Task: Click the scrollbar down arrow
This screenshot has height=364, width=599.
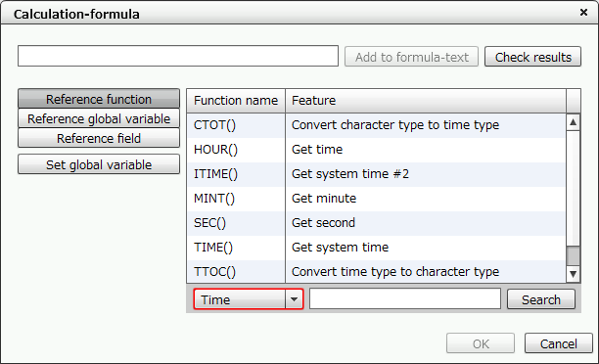Action: click(x=573, y=274)
